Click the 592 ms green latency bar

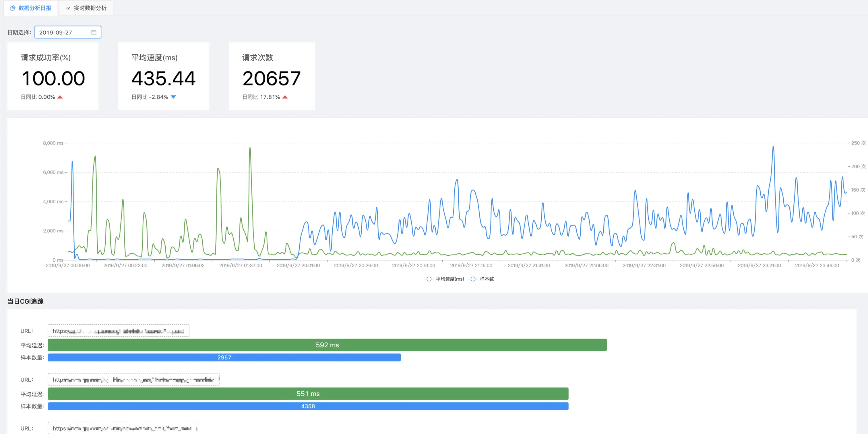point(327,345)
